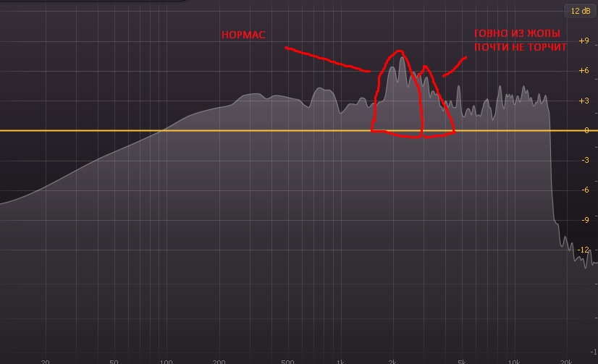The width and height of the screenshot is (598, 364).
Task: Click the 0 dB scale label
Action: pyautogui.click(x=586, y=131)
